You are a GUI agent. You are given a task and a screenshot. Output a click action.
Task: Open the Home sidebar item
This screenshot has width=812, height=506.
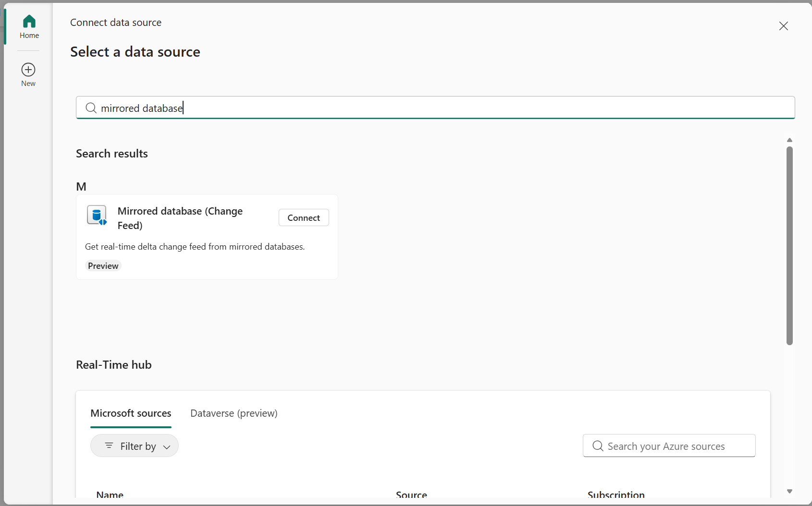pyautogui.click(x=29, y=26)
